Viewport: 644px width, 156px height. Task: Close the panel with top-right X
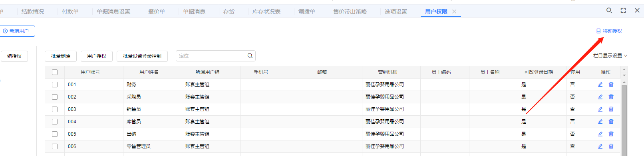click(x=637, y=10)
